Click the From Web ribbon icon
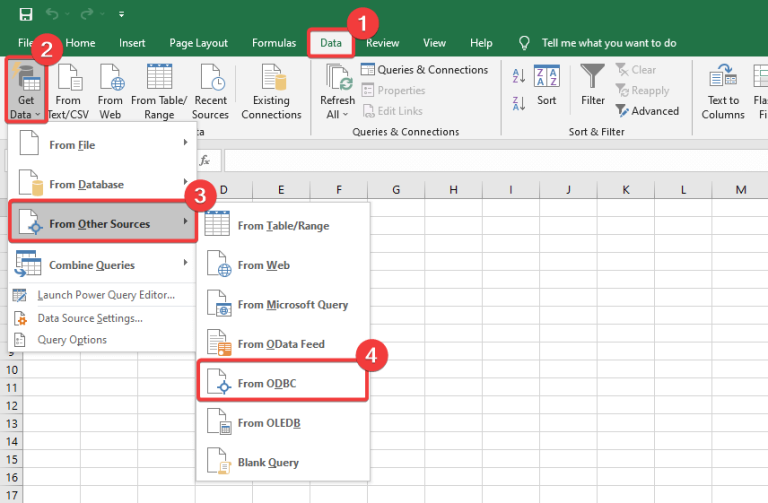 tap(110, 79)
